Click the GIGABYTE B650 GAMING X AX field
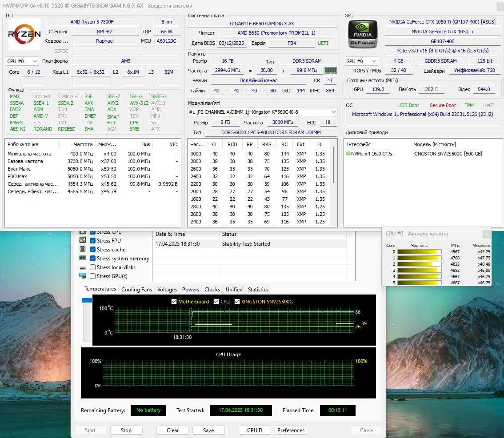The image size is (504, 438). pyautogui.click(x=262, y=24)
